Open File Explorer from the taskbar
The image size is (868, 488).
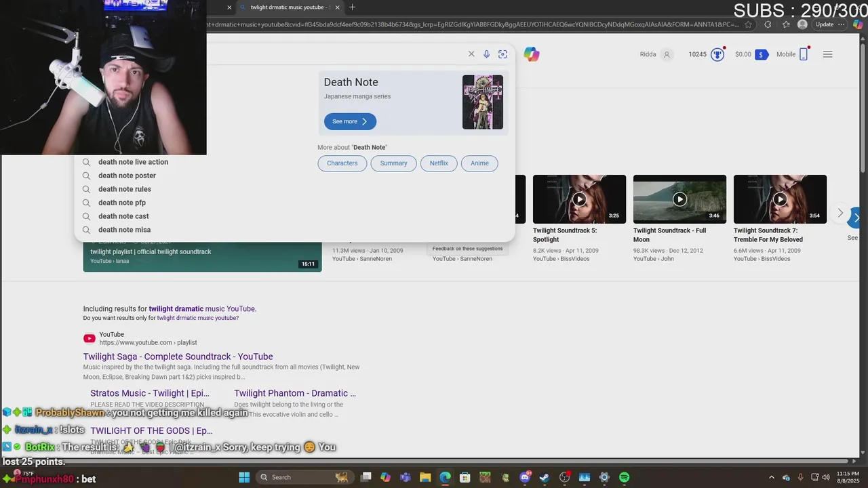point(425,477)
